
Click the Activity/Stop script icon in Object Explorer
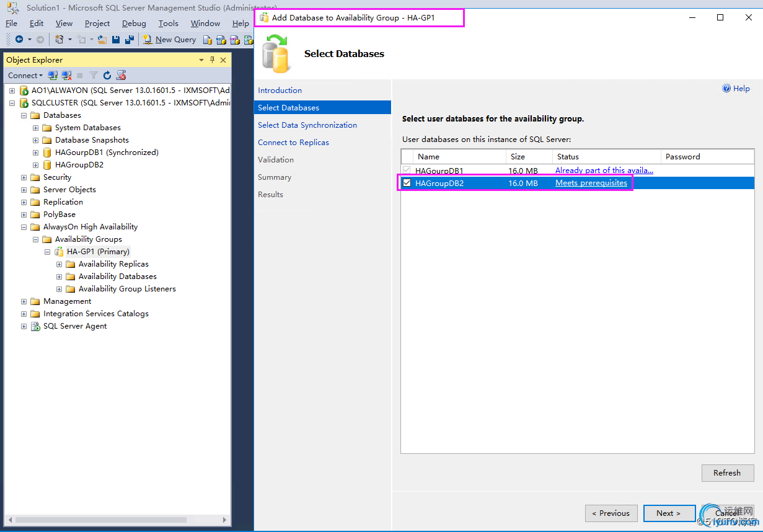tap(121, 75)
